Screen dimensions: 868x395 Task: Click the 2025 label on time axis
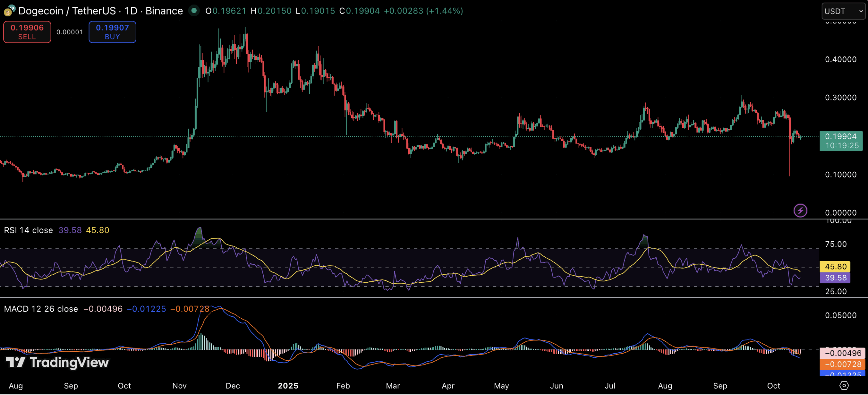click(x=288, y=385)
